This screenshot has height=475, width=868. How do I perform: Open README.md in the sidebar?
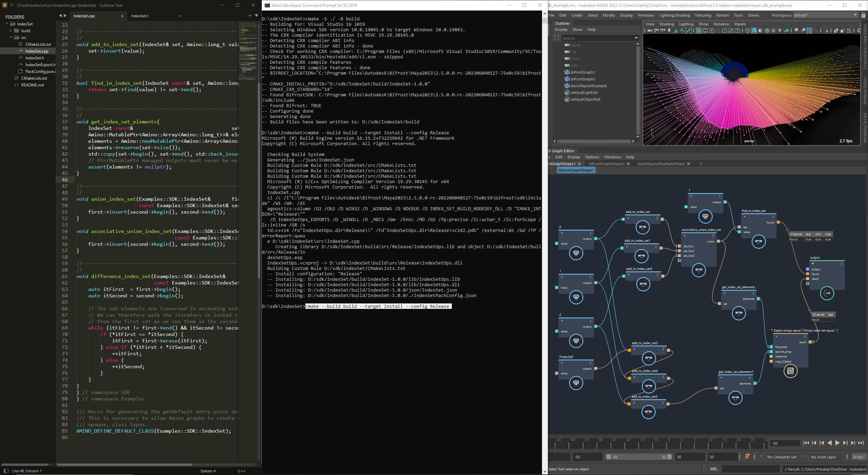[33, 85]
